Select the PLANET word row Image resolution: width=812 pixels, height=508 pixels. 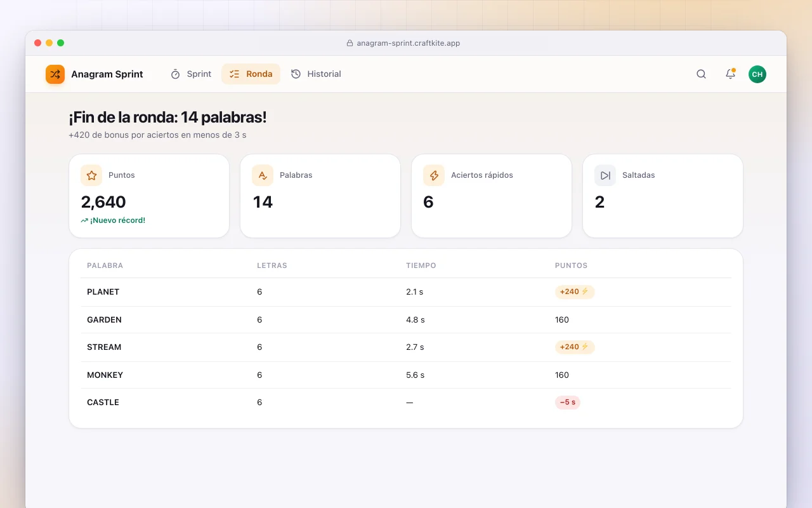(406, 292)
